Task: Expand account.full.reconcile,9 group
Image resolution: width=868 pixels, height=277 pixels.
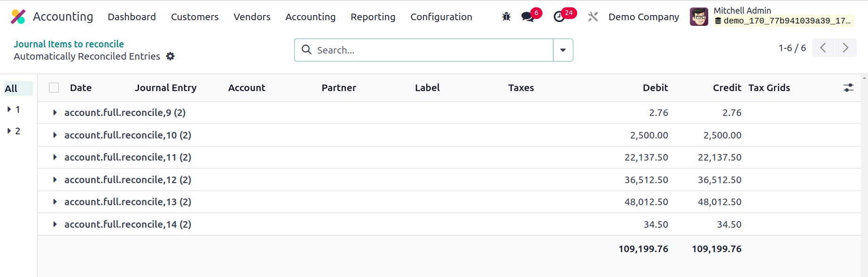Action: [x=55, y=113]
